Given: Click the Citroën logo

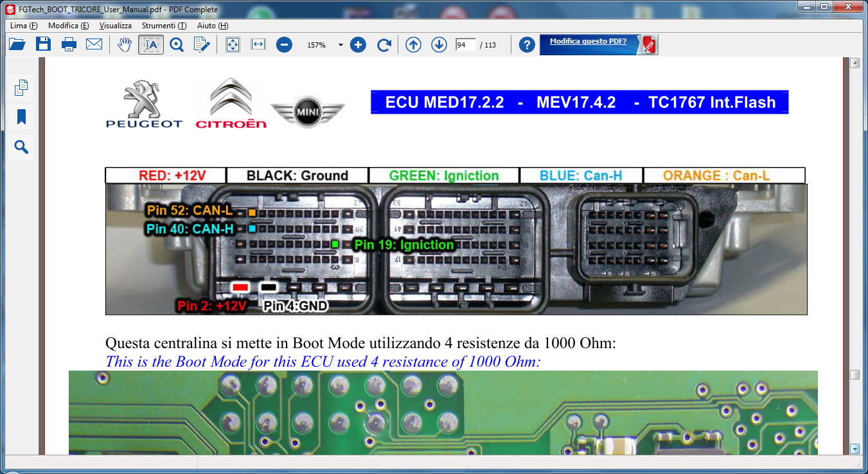Looking at the screenshot, I should [x=231, y=103].
